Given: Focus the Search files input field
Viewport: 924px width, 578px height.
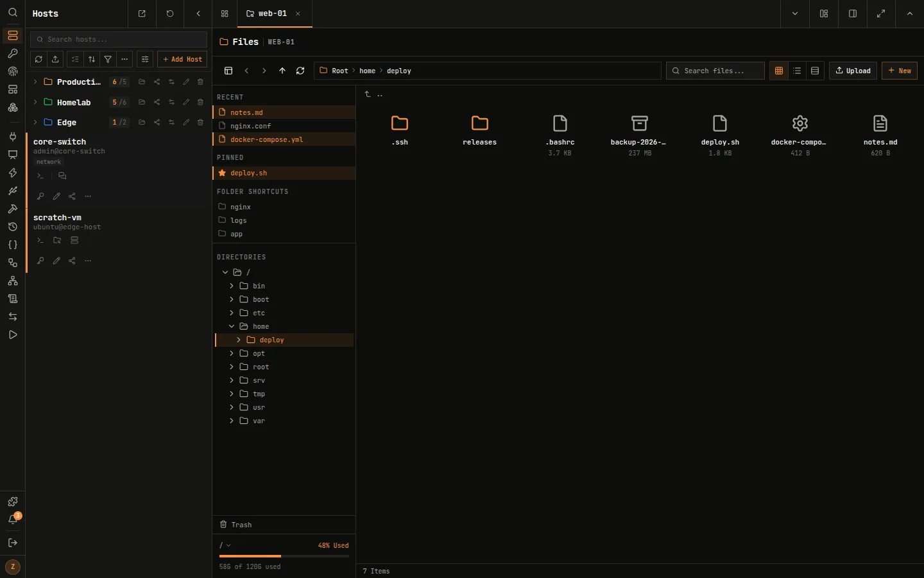Looking at the screenshot, I should 715,71.
